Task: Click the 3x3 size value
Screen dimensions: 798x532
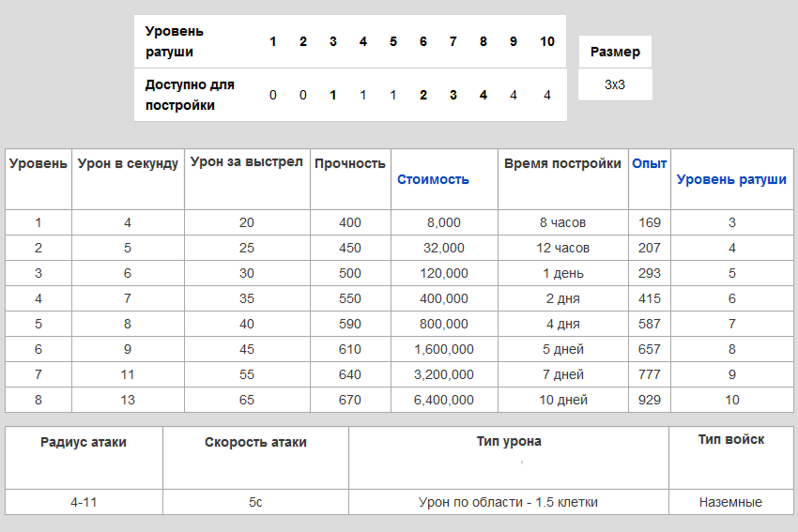Action: pos(615,84)
